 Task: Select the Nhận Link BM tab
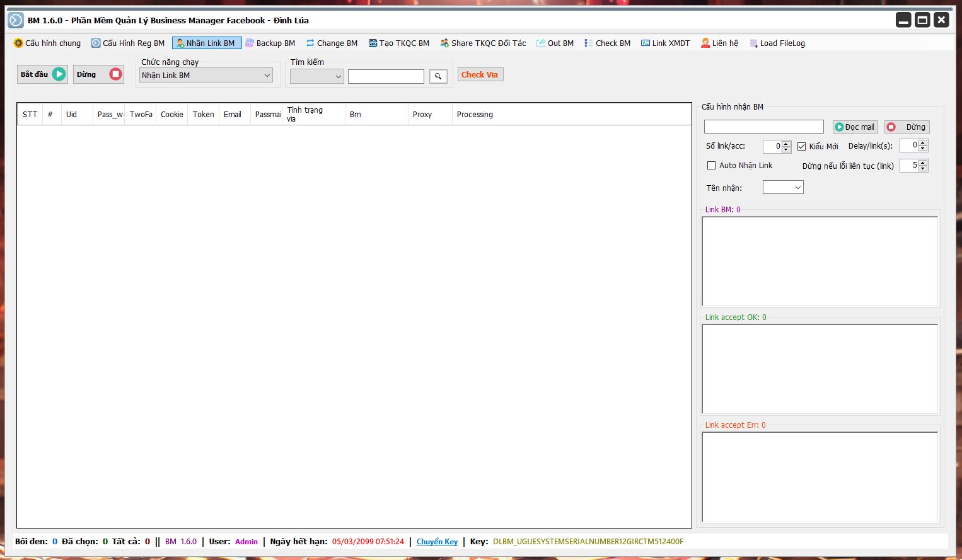pyautogui.click(x=207, y=43)
